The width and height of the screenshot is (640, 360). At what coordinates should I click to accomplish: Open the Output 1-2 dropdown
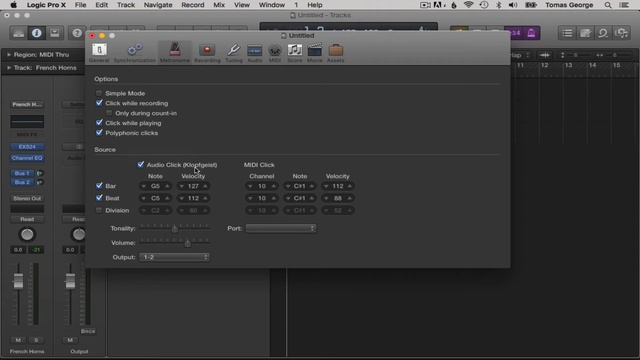click(174, 257)
